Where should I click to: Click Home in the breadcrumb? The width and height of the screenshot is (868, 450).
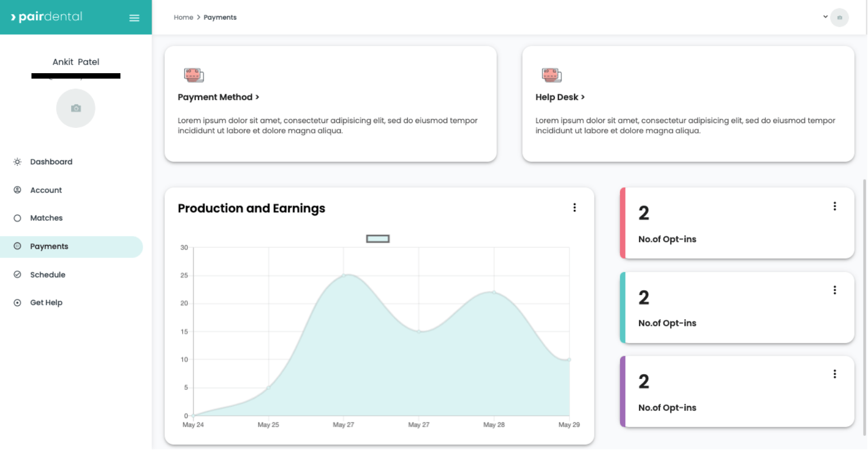pyautogui.click(x=183, y=17)
